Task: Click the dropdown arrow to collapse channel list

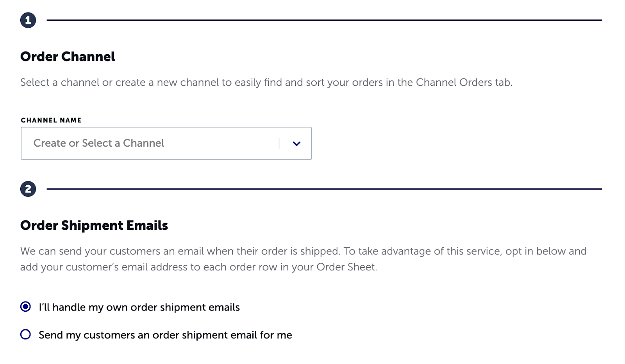Action: [x=296, y=144]
